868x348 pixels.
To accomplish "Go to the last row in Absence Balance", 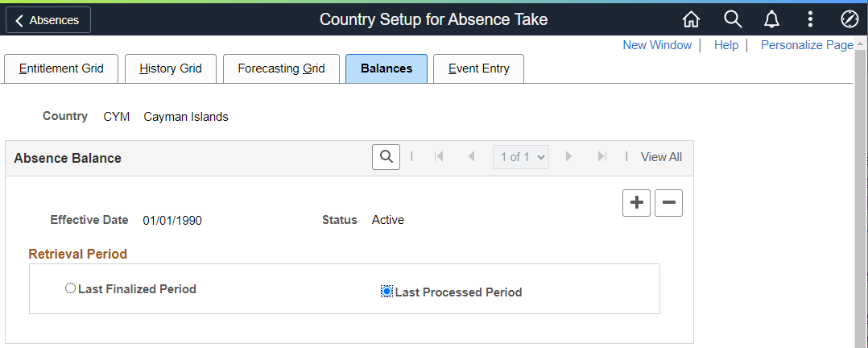I will point(601,157).
